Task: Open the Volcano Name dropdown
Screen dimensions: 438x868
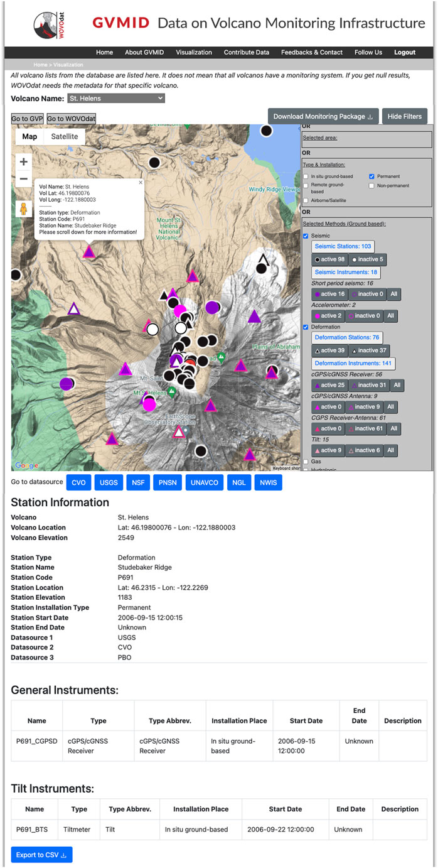Action: pos(116,98)
